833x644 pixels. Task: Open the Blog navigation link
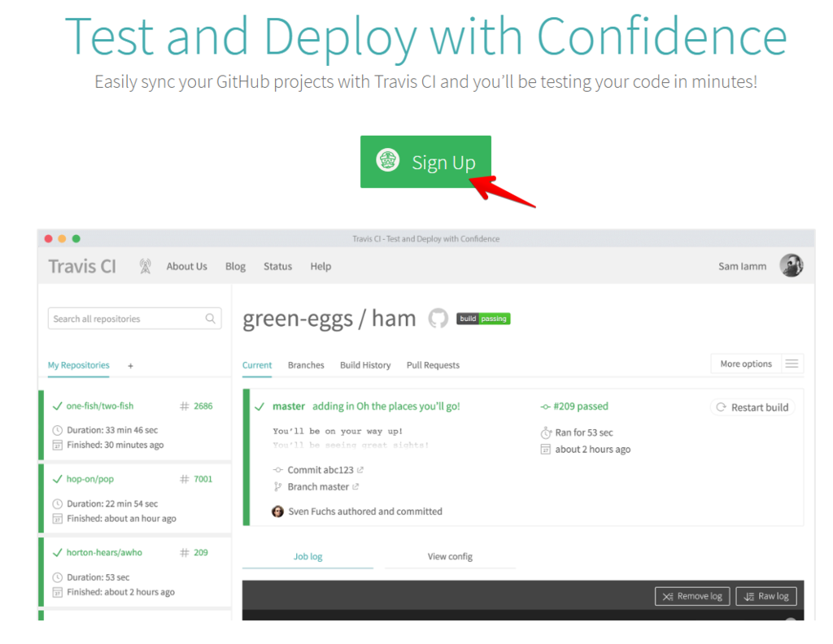point(235,266)
